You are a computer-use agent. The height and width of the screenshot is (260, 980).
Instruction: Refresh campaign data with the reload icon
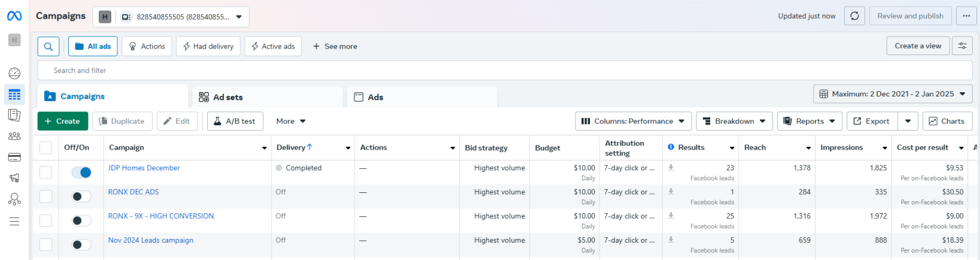coord(854,16)
